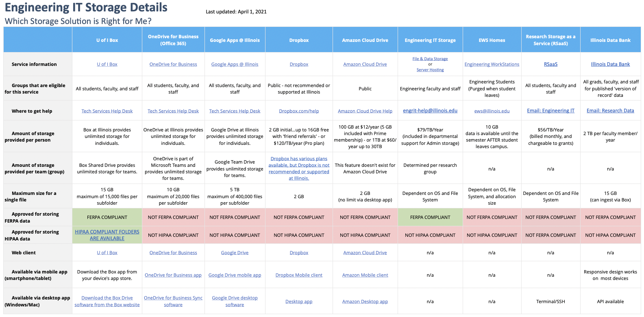Open the Engineering WorkStations link
Screen dimensions: 644x317
pyautogui.click(x=492, y=64)
